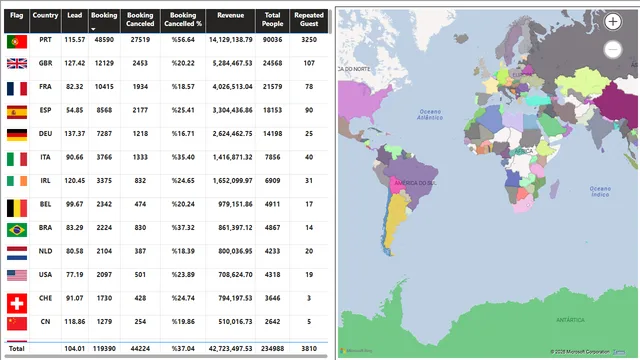The height and width of the screenshot is (360, 640).
Task: Click country code FRA
Action: [45, 87]
